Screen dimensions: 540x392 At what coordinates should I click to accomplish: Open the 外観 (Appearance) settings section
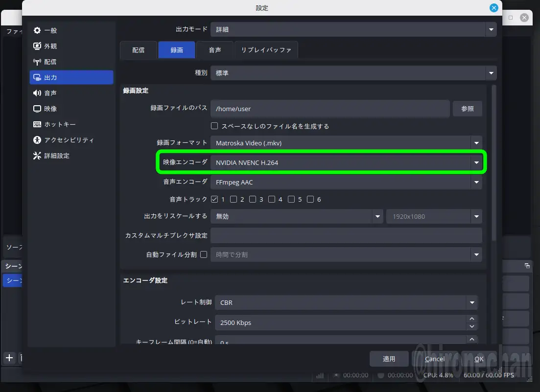click(x=50, y=46)
